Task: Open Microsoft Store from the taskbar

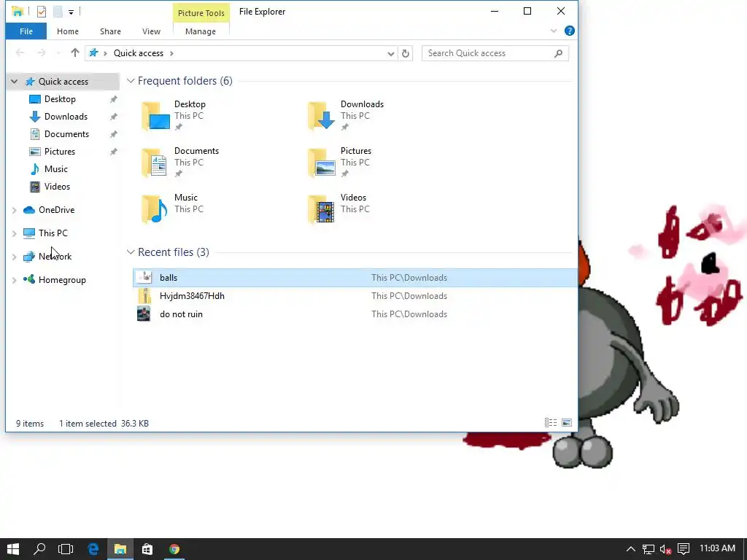Action: coord(147,549)
